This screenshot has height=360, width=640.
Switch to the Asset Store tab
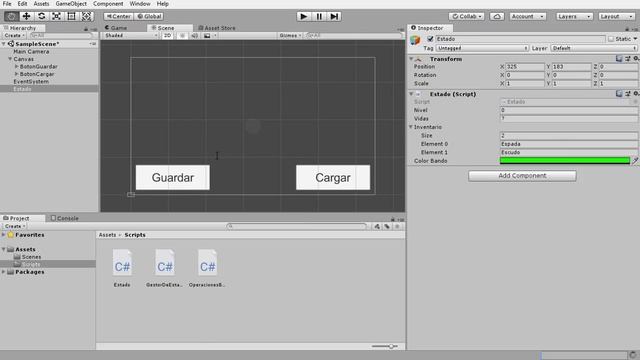click(x=217, y=28)
